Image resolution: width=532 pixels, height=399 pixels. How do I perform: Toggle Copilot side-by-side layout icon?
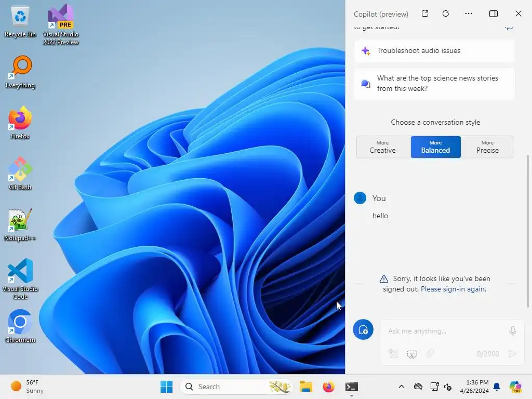494,14
